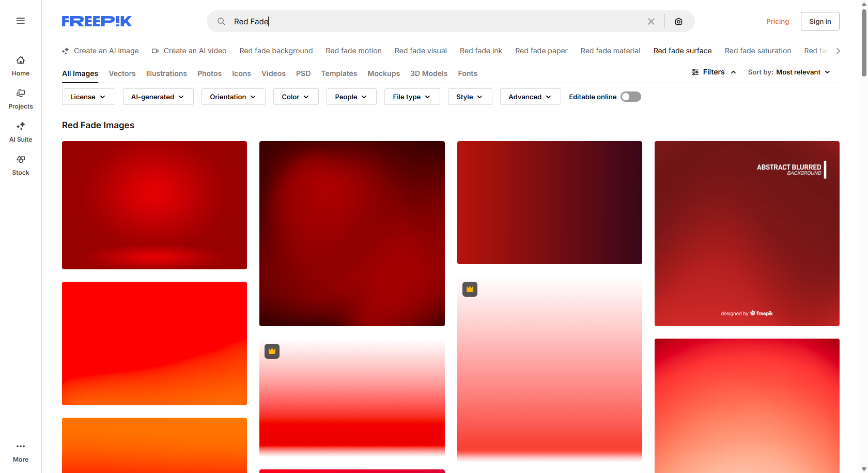Open Projects from the sidebar
Image resolution: width=868 pixels, height=473 pixels.
click(20, 98)
